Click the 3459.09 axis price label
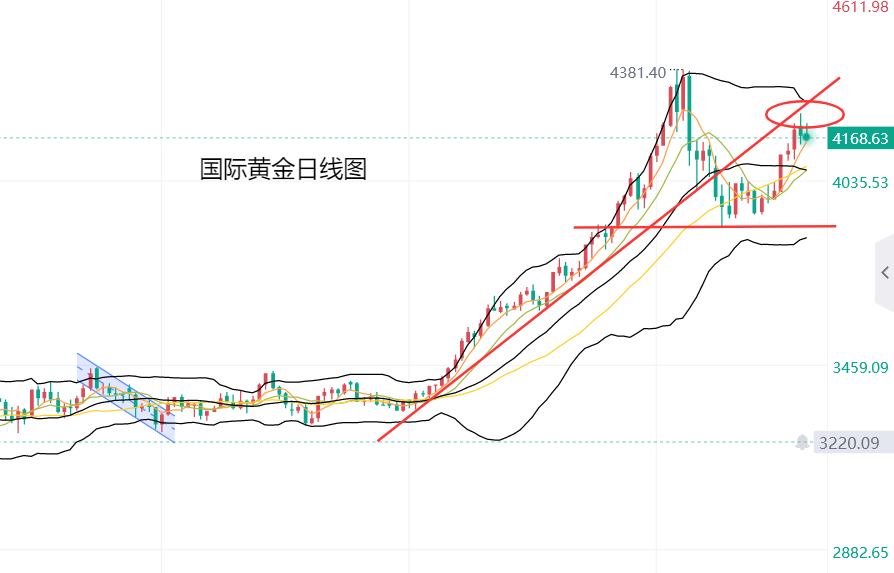The height and width of the screenshot is (573, 894). [860, 368]
